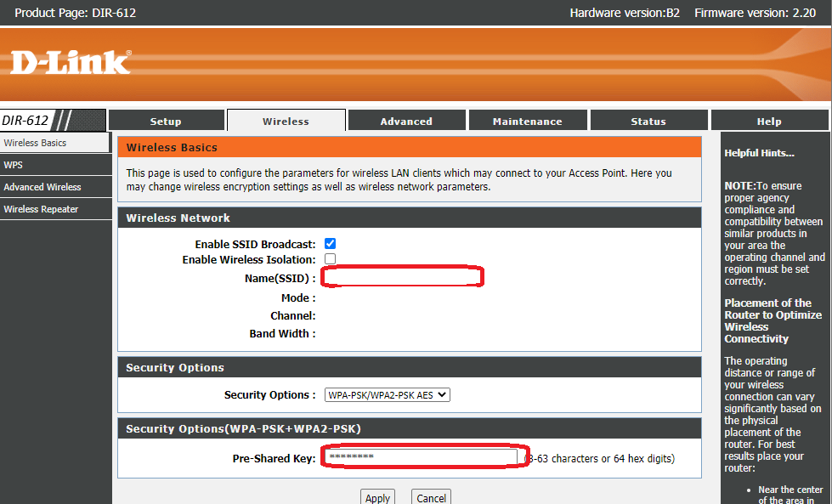Open the Status tab
This screenshot has width=832, height=504.
tap(648, 121)
